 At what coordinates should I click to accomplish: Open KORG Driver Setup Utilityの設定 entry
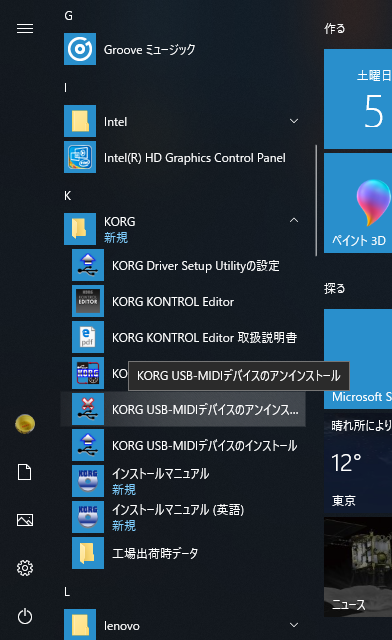point(196,266)
